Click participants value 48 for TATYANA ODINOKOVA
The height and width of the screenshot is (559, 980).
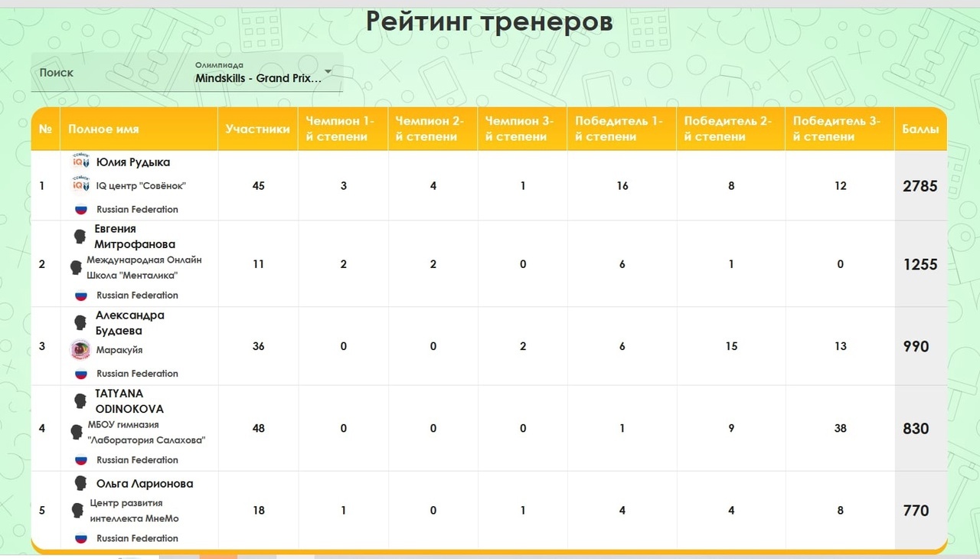258,428
